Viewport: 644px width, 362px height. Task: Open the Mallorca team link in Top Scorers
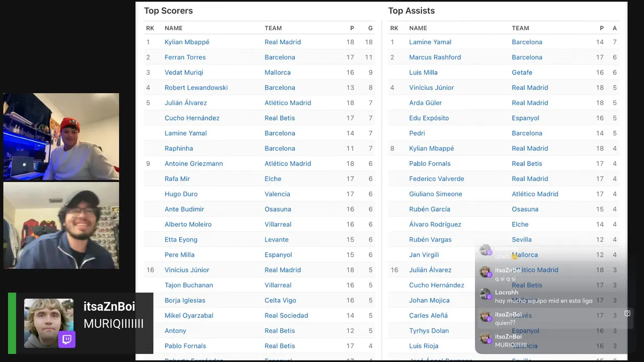click(277, 72)
